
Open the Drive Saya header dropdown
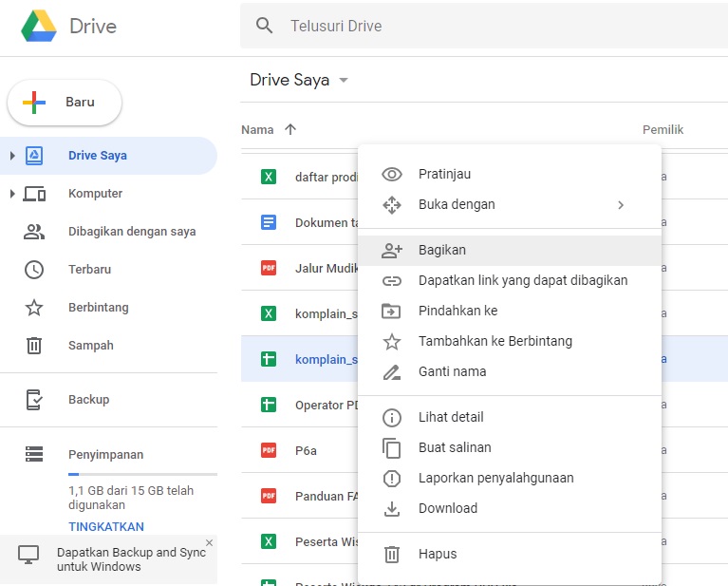(344, 81)
